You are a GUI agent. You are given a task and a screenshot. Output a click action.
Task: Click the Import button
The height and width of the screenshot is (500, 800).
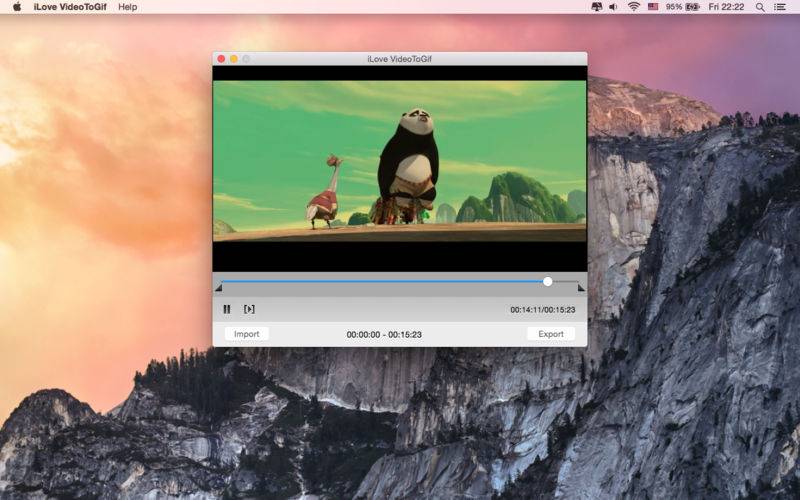(246, 334)
